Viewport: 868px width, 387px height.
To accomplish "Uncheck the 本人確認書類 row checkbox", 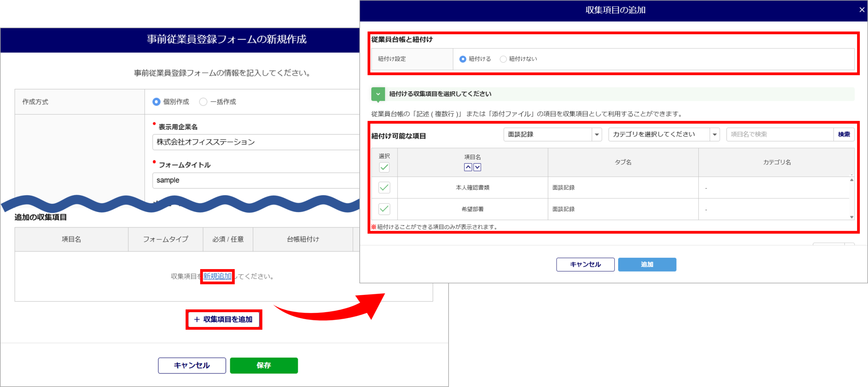I will point(384,187).
